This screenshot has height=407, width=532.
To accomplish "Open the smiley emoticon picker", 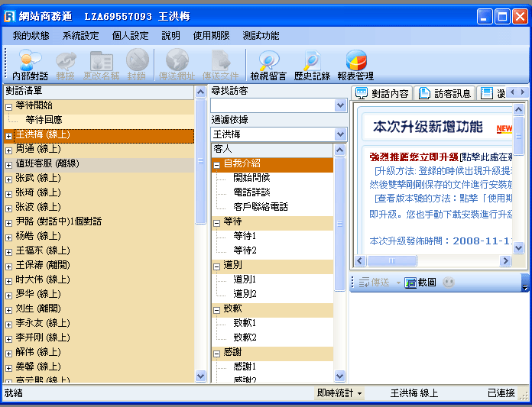I will tap(449, 283).
